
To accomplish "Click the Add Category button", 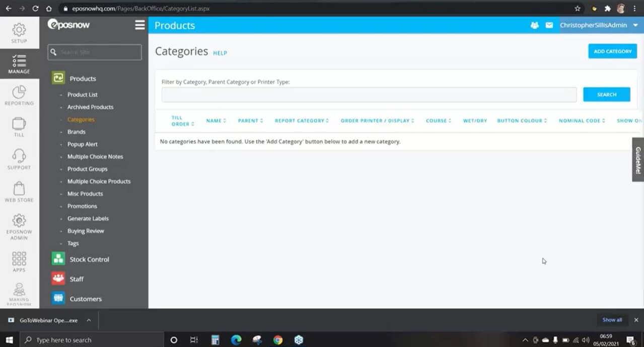I will coord(612,51).
